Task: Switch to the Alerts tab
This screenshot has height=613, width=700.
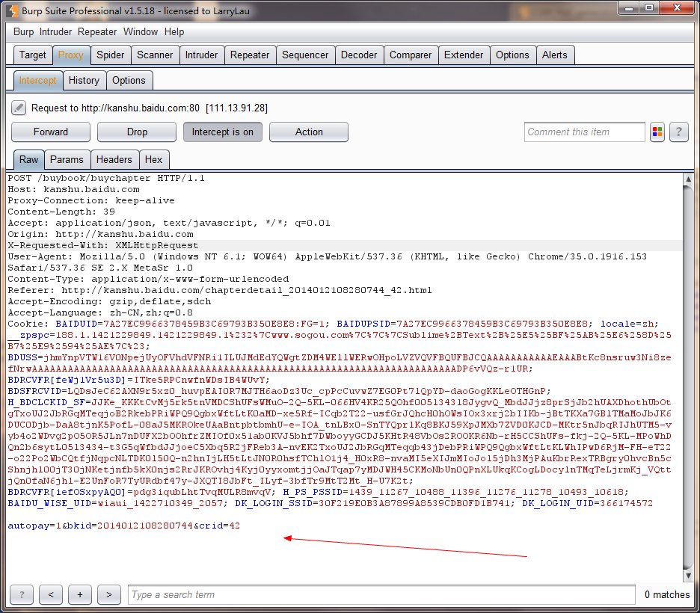Action: tap(554, 55)
